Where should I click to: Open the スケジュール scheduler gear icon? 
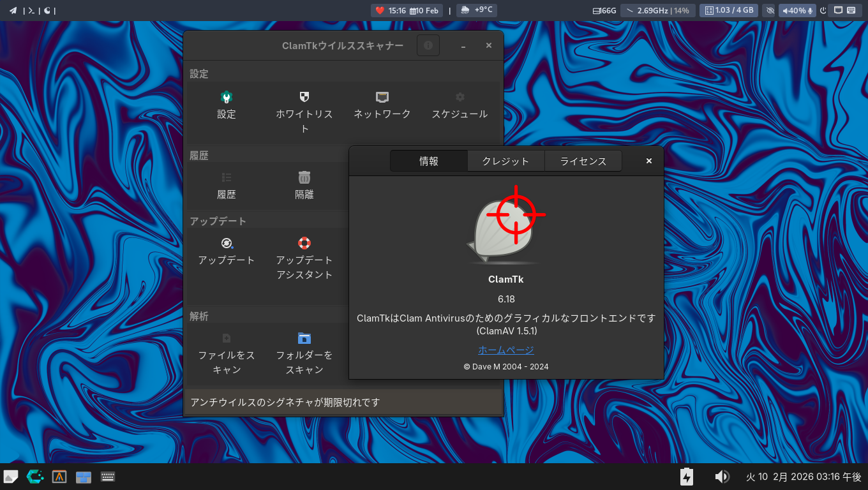460,97
